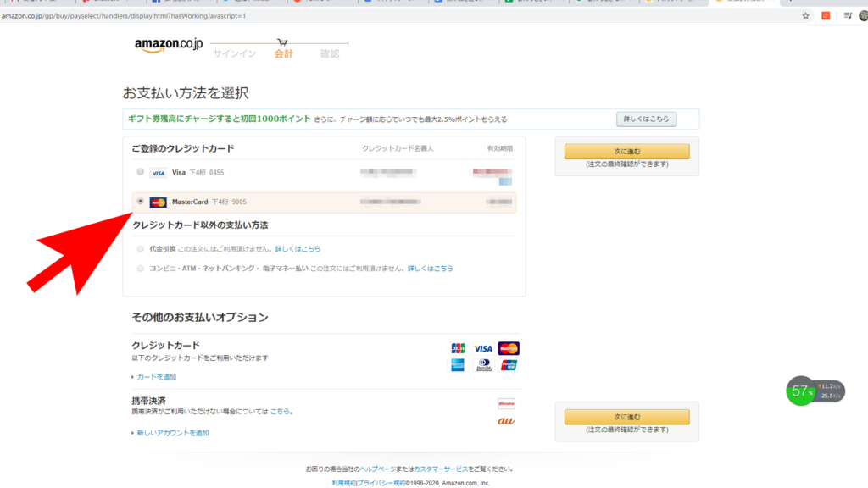868x488 pixels.
Task: Click the VISA logo under other payment options
Action: click(x=483, y=348)
